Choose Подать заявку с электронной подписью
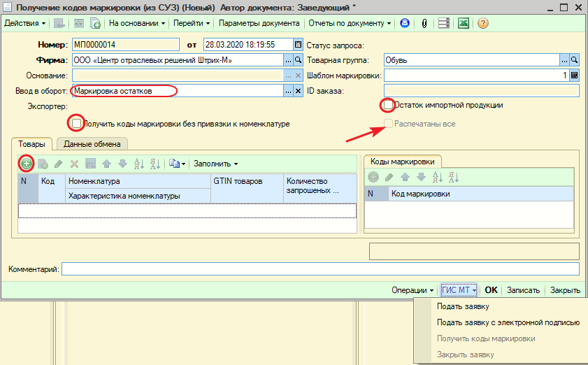Image resolution: width=588 pixels, height=365 pixels. (508, 322)
